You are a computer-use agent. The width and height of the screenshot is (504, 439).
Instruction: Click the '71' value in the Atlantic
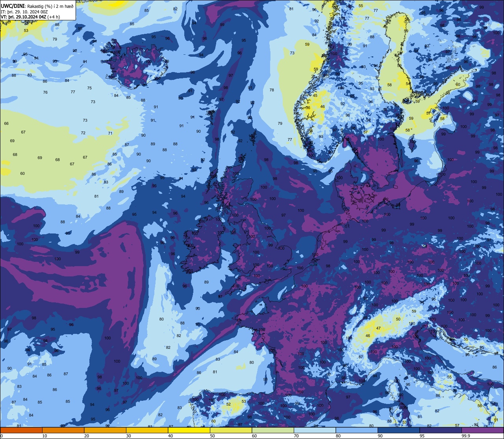point(110,133)
